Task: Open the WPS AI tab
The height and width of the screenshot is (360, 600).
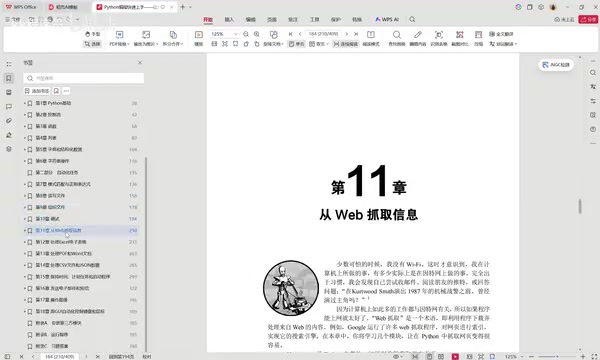Action: click(x=387, y=20)
